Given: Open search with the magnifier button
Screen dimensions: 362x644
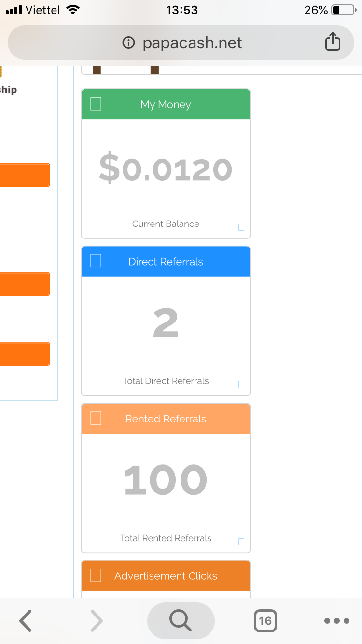Looking at the screenshot, I should (x=181, y=621).
